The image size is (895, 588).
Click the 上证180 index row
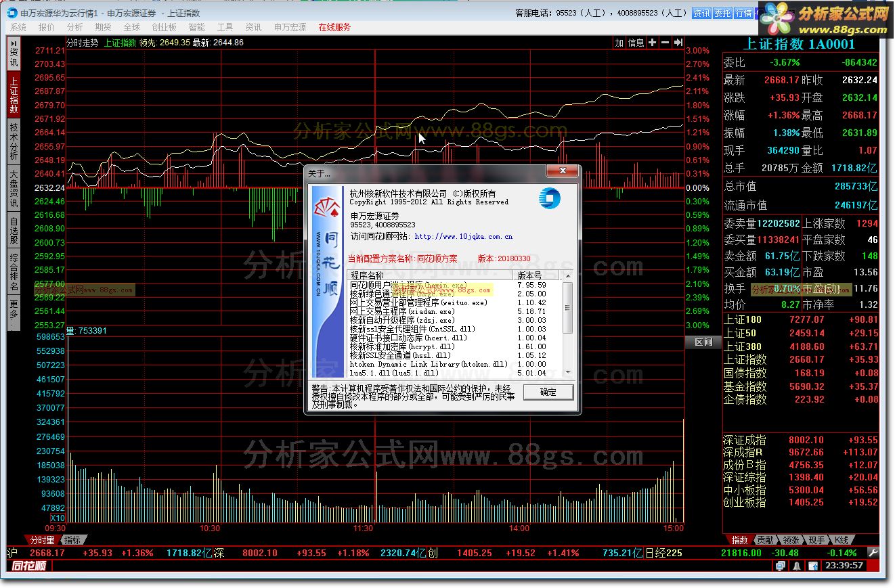(x=801, y=319)
